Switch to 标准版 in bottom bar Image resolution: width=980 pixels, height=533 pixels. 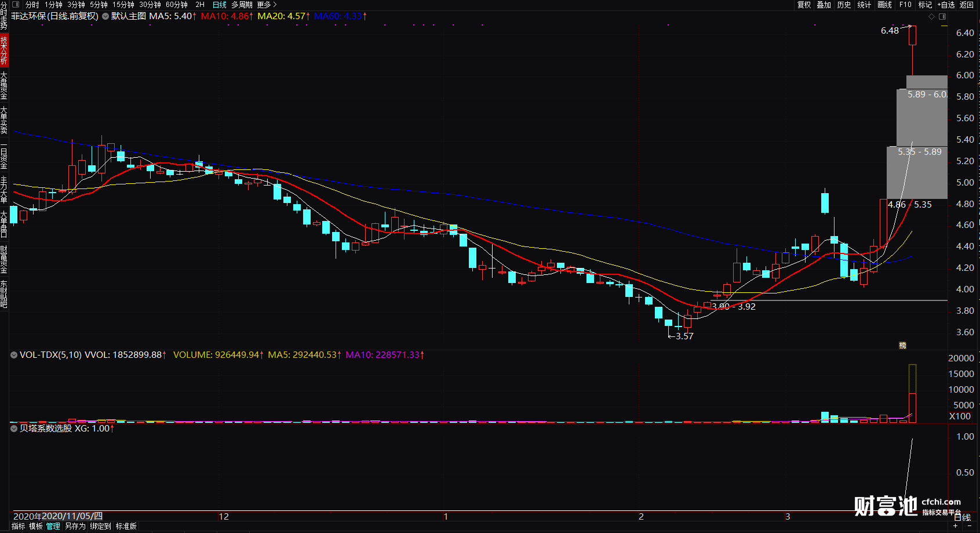click(x=126, y=527)
